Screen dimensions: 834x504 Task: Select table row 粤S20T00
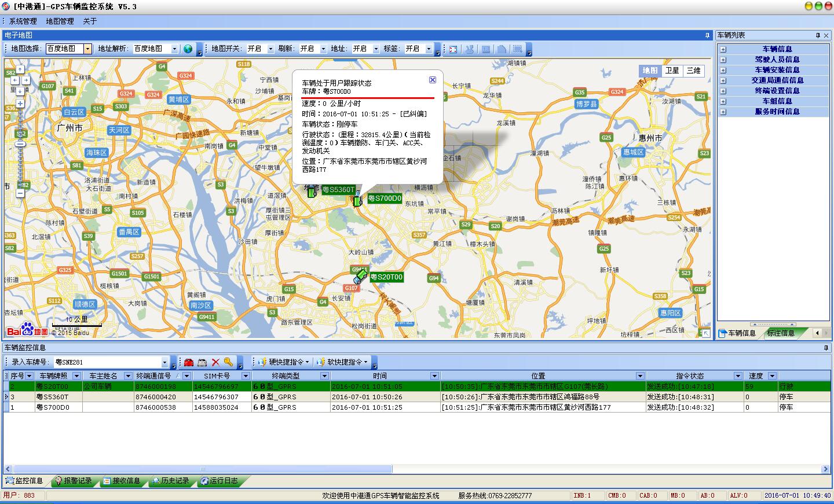(x=417, y=387)
